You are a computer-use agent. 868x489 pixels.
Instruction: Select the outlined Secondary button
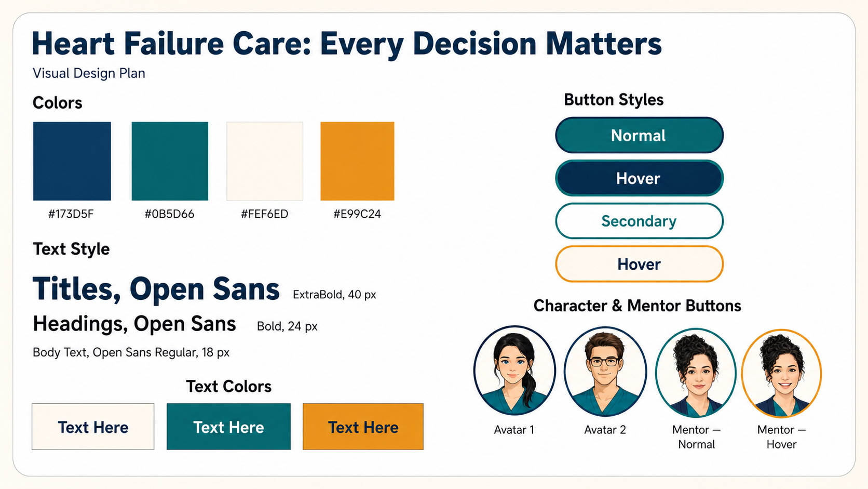tap(639, 221)
